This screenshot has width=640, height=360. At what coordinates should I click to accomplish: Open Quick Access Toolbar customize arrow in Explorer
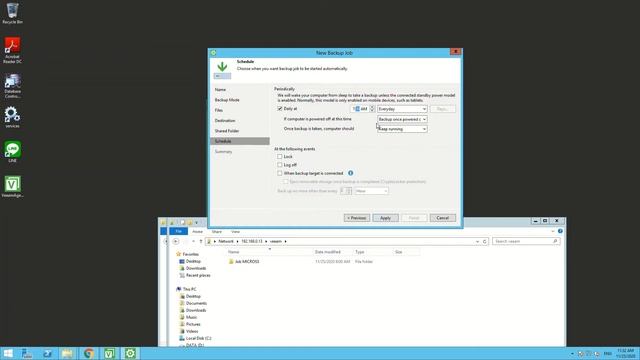[196, 222]
